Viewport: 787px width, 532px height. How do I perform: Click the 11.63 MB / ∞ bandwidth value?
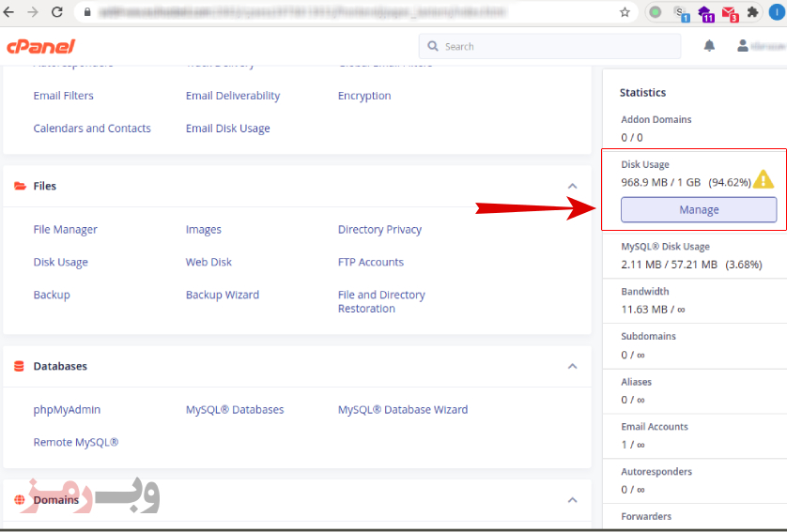pos(653,310)
